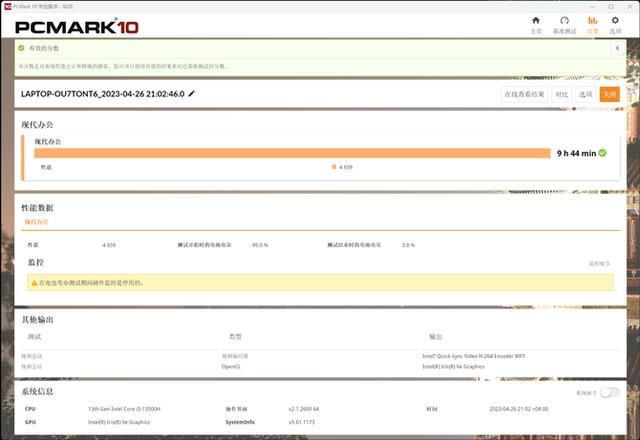Click the 9 h 44 min result text
This screenshot has height=440, width=640.
(576, 153)
